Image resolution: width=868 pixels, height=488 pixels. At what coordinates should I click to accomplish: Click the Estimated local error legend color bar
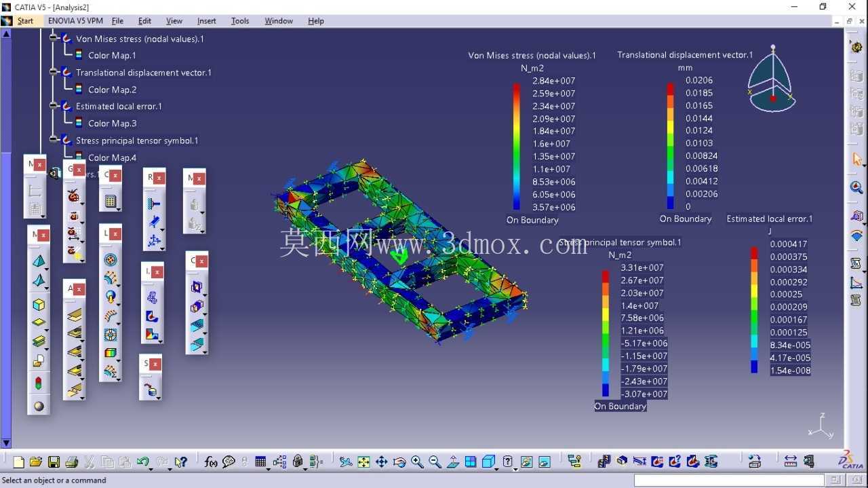click(x=754, y=309)
